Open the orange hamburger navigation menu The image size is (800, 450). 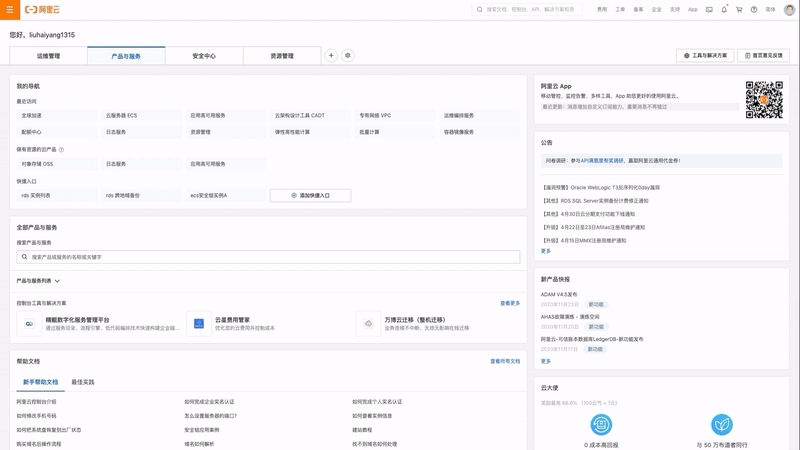tap(9, 9)
